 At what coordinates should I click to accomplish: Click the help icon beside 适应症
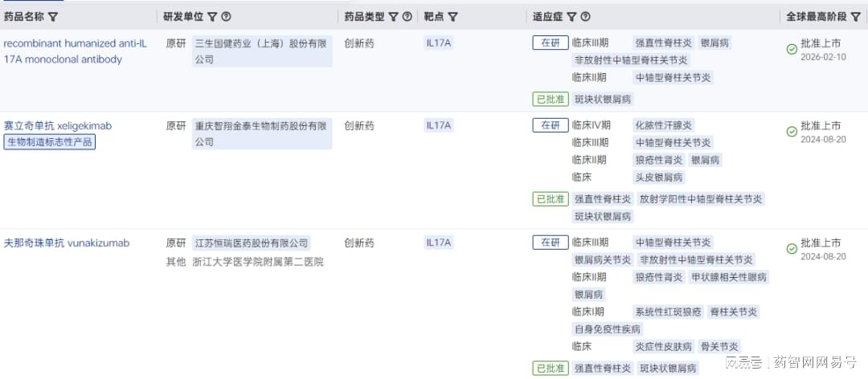585,17
